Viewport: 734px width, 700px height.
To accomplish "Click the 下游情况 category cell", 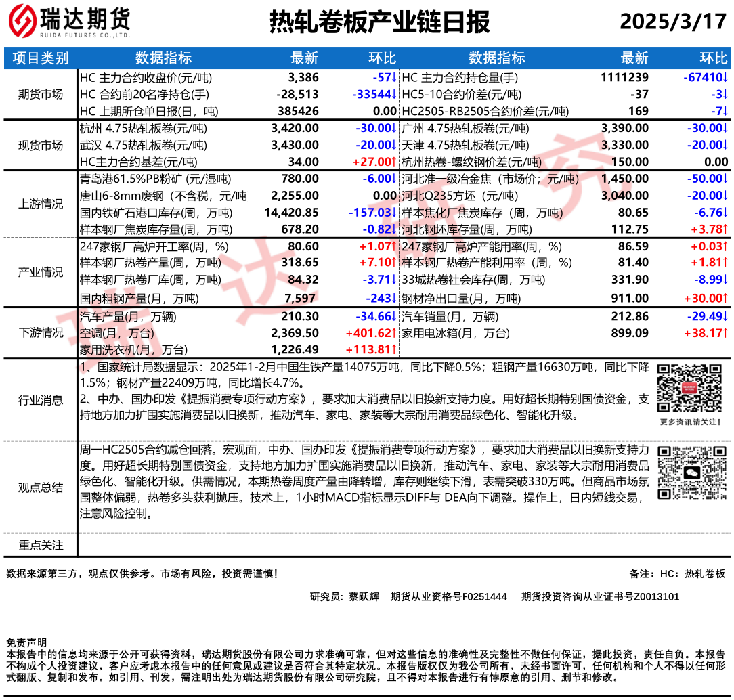I will pyautogui.click(x=40, y=332).
